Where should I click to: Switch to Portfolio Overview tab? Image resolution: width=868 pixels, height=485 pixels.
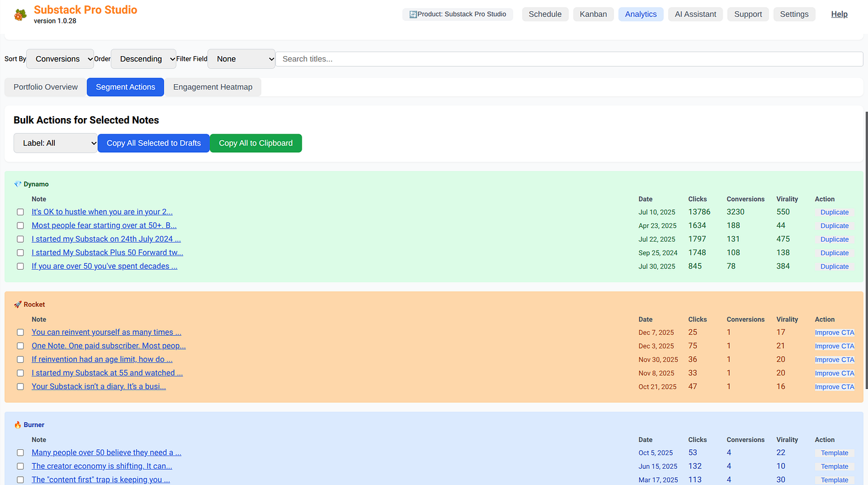tap(46, 87)
